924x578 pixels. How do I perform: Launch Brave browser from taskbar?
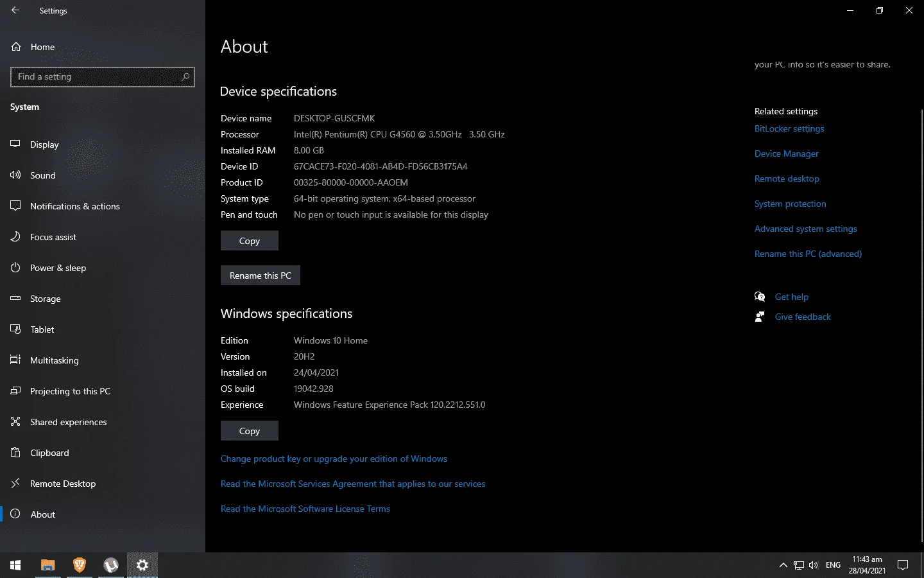[x=80, y=565]
